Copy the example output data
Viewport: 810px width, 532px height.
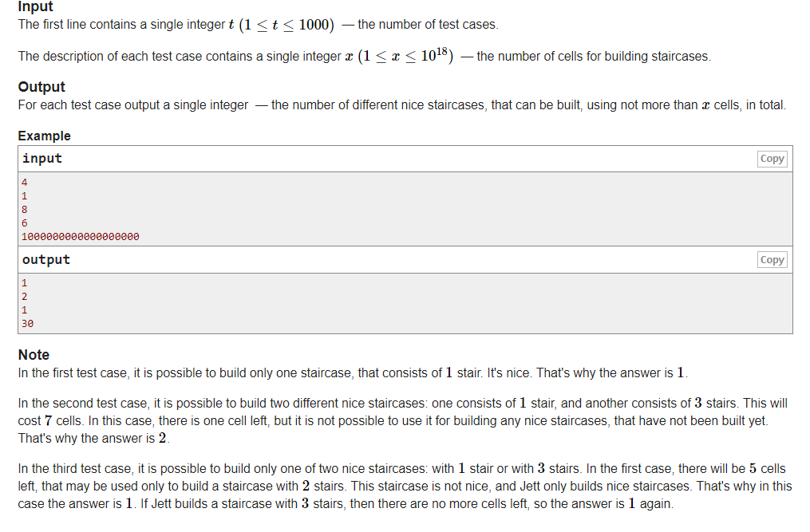pyautogui.click(x=772, y=260)
